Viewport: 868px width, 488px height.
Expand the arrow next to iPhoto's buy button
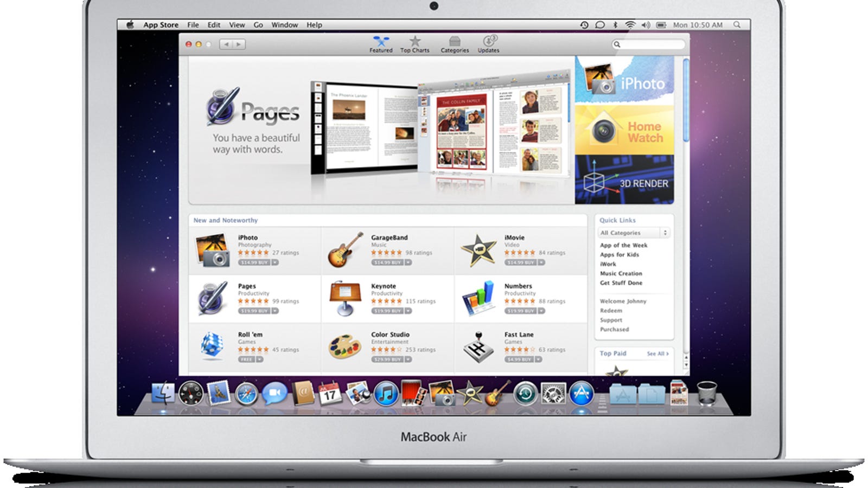point(275,262)
